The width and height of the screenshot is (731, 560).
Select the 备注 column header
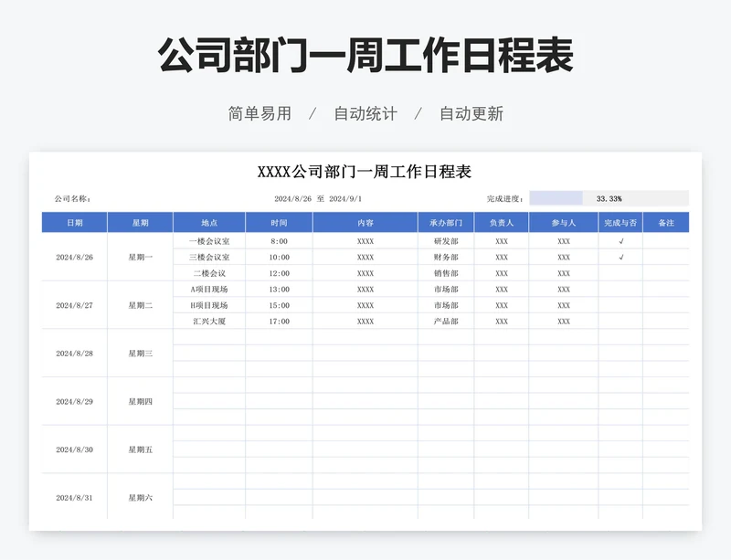point(666,222)
